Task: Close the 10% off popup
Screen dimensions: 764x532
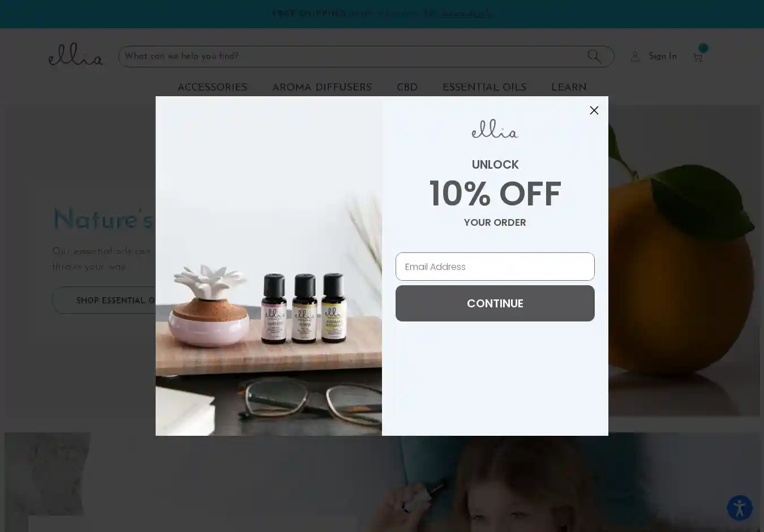Action: (x=594, y=110)
